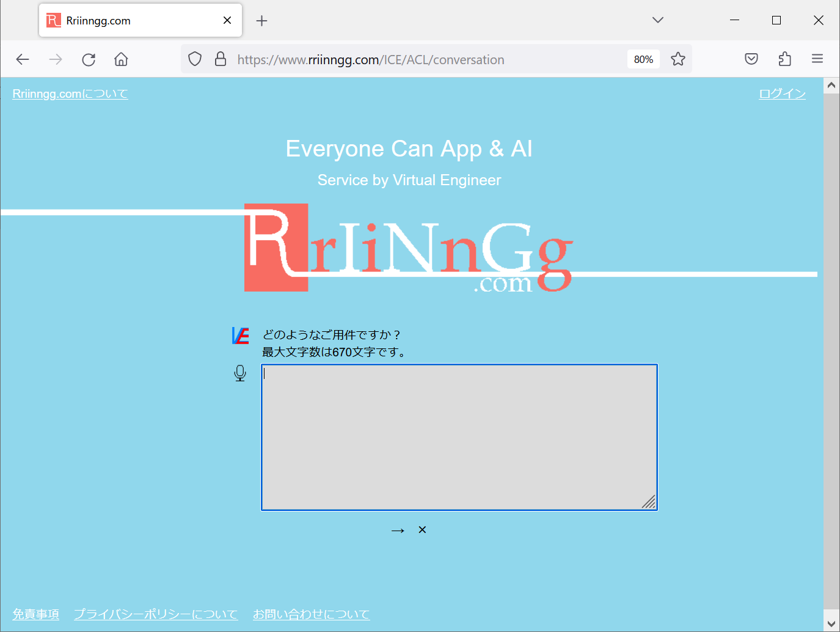Click the 'Everyone Can App & AI' heading
Image resolution: width=840 pixels, height=632 pixels.
coord(409,149)
